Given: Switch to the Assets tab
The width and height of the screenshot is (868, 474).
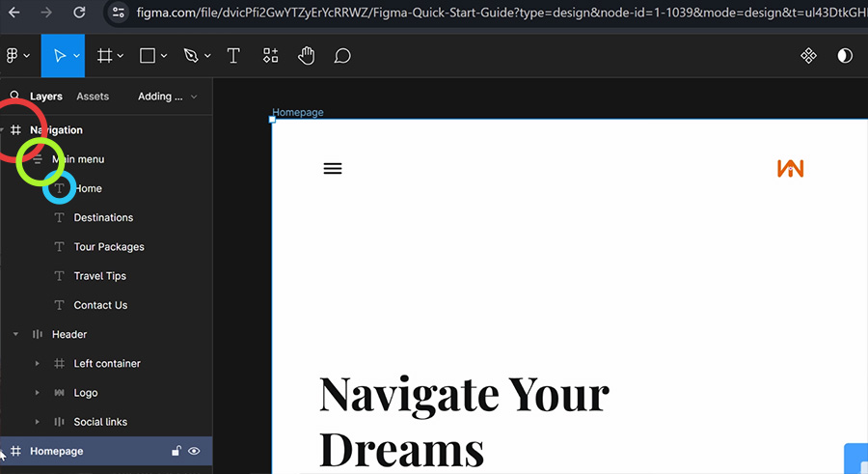Looking at the screenshot, I should coord(93,97).
